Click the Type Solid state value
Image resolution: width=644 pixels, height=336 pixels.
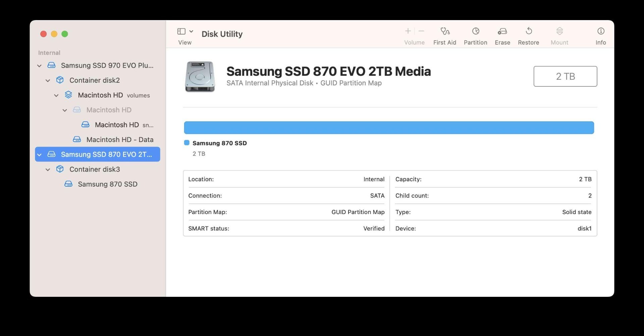(577, 212)
